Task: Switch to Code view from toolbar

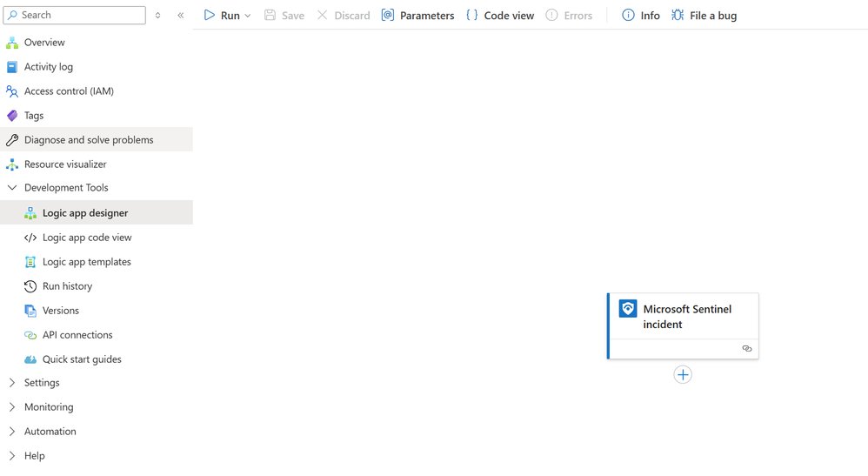Action: pos(500,16)
